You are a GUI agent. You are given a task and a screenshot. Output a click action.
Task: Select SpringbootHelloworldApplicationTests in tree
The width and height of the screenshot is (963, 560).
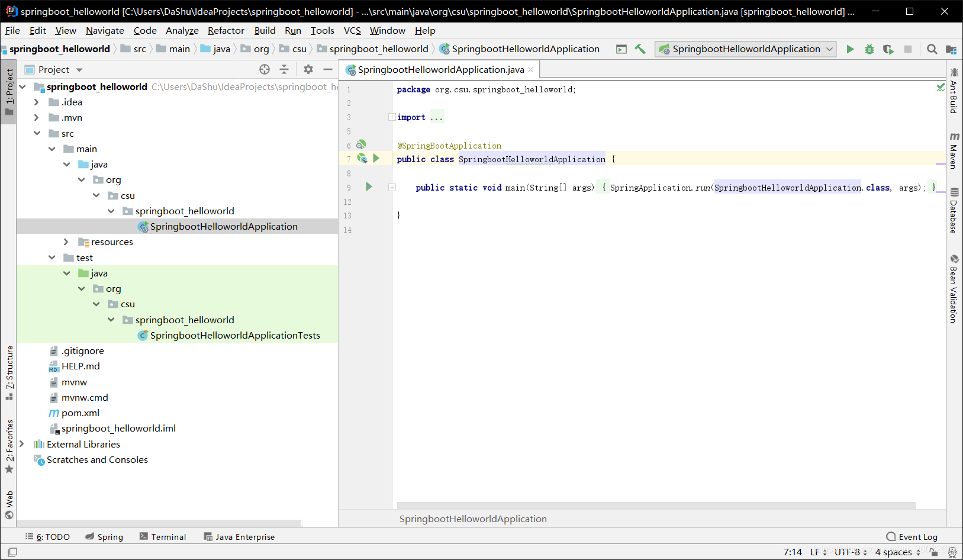click(x=235, y=335)
